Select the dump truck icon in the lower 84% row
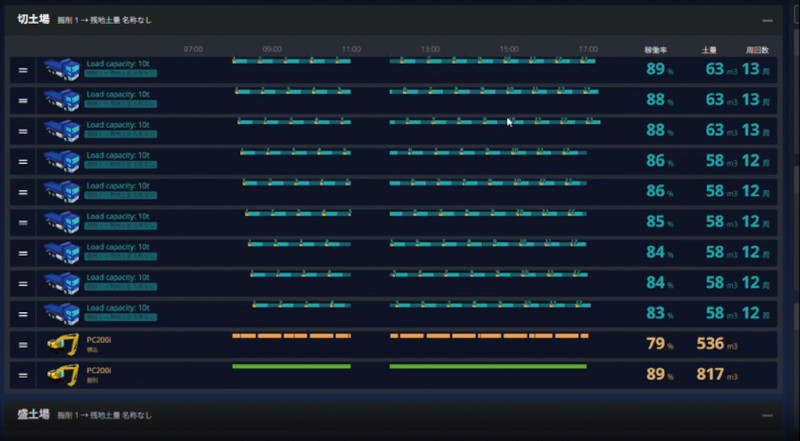This screenshot has width=800, height=441. pos(62,284)
